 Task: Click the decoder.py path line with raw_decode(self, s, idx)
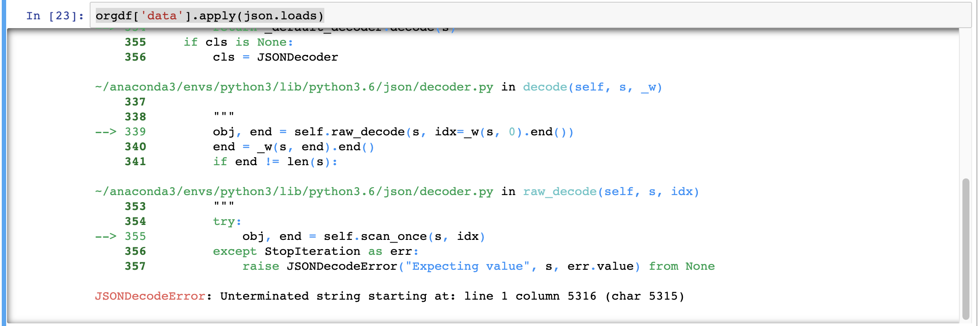[x=397, y=192]
